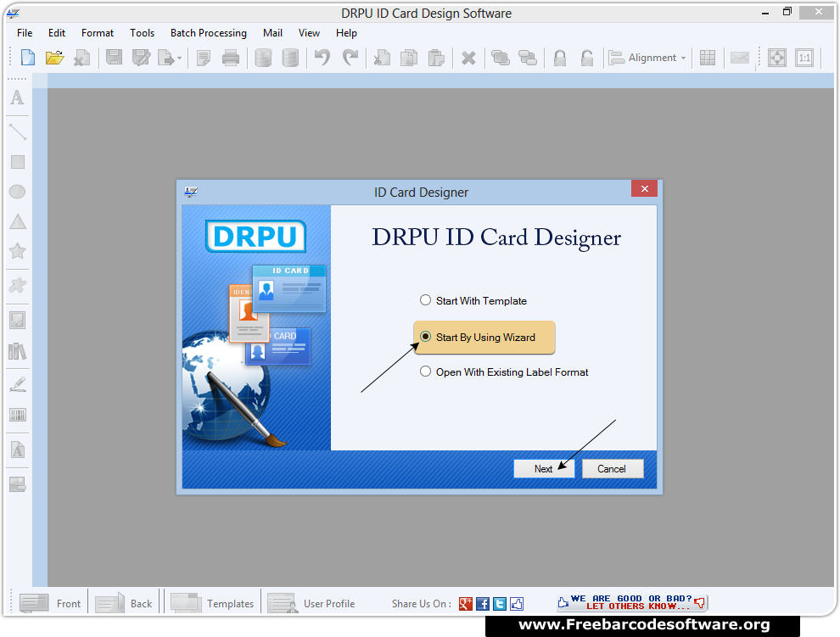The width and height of the screenshot is (840, 637).
Task: Share on Facebook icon
Action: [x=483, y=604]
